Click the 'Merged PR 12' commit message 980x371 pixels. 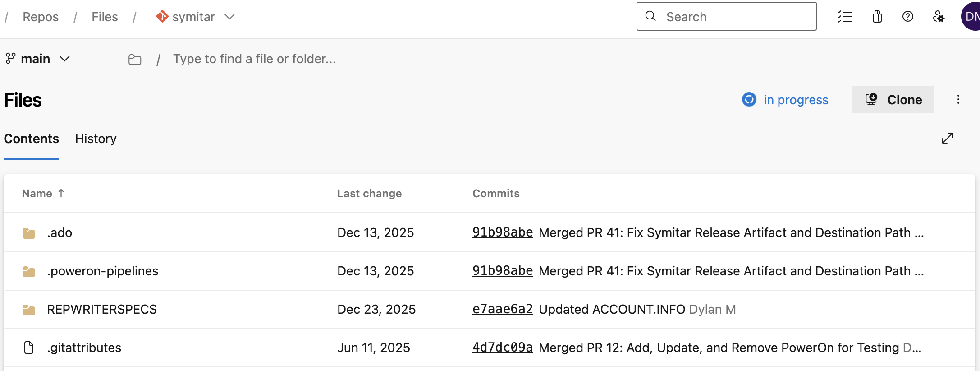click(x=719, y=348)
